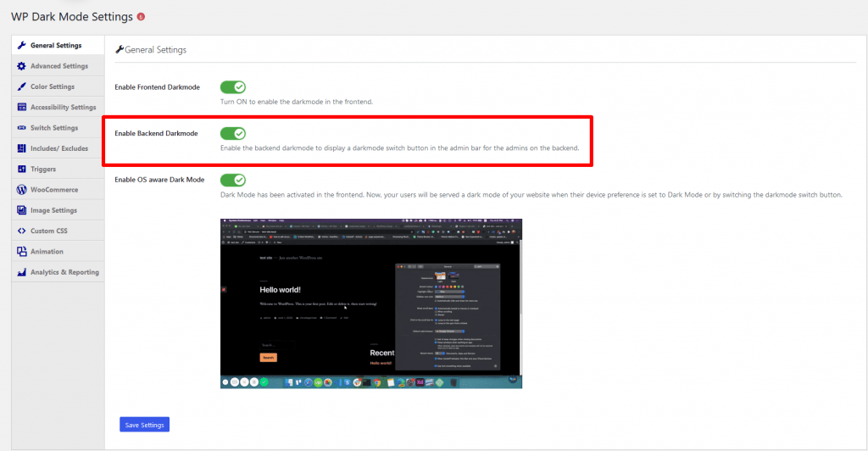This screenshot has width=868, height=451.
Task: Click the brush icon for Color Settings
Action: 21,86
